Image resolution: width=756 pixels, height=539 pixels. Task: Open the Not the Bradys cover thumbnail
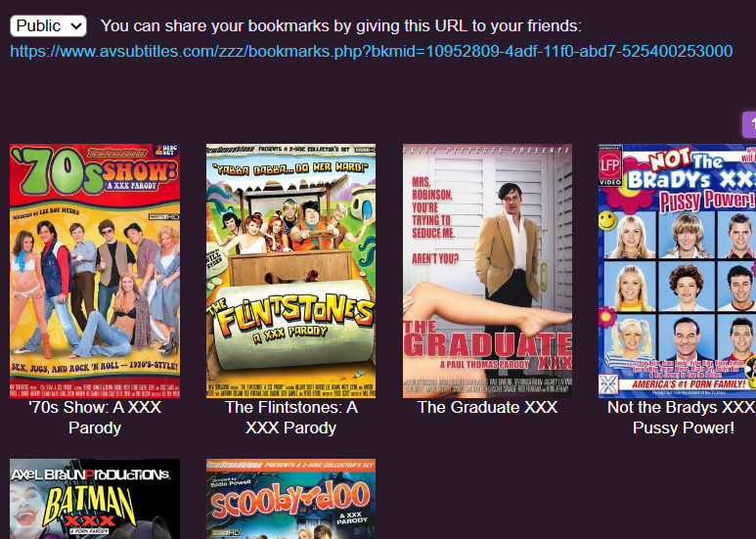[678, 270]
